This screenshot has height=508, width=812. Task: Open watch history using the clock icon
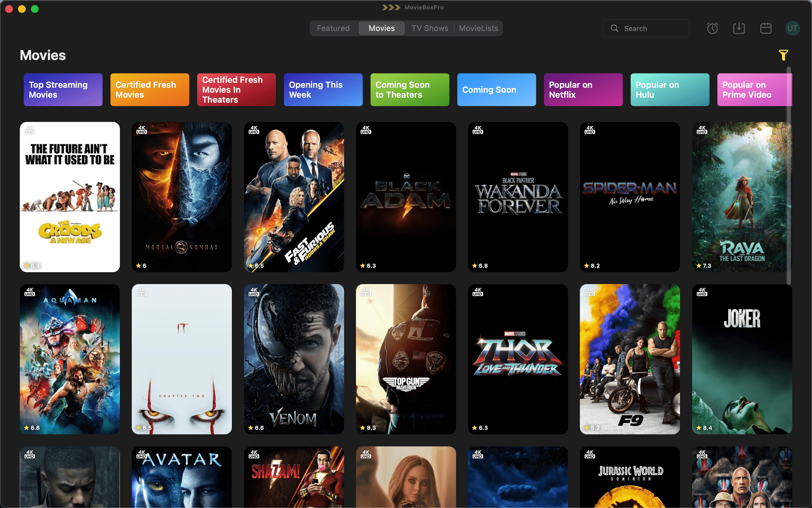point(712,28)
